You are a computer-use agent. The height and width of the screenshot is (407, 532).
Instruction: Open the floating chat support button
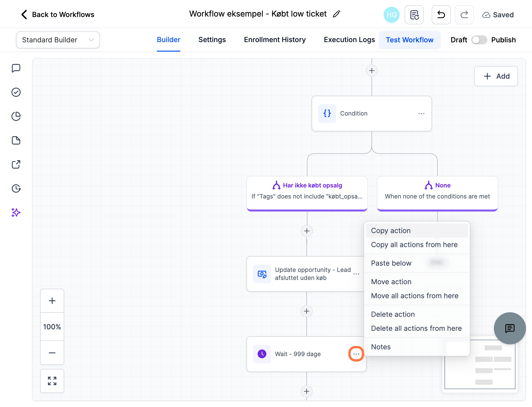(510, 328)
